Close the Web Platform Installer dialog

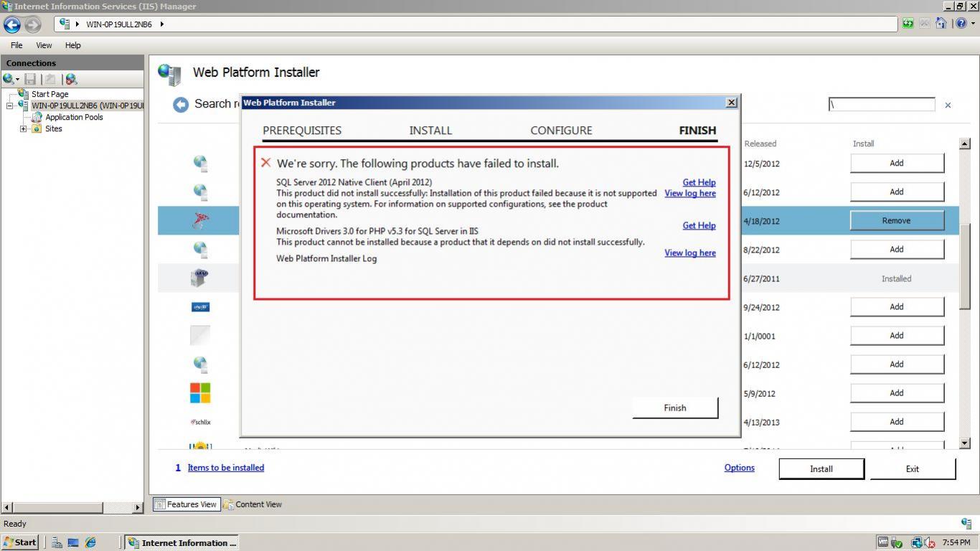click(x=732, y=103)
